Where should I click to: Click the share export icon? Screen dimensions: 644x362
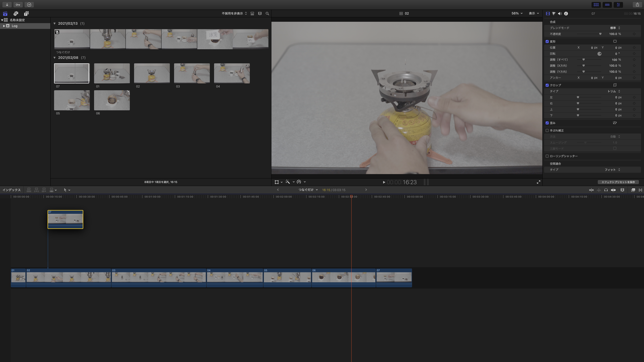click(637, 5)
